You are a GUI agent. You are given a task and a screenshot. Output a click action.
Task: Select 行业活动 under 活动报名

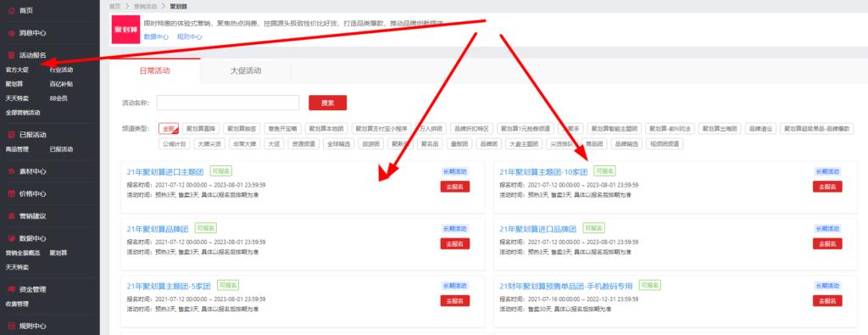point(61,70)
